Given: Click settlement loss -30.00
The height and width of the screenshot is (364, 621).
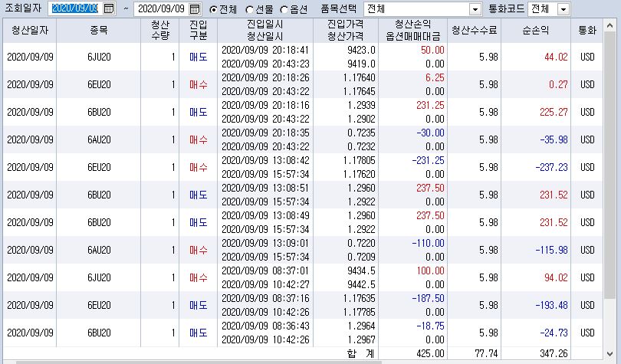Looking at the screenshot, I should tap(430, 133).
